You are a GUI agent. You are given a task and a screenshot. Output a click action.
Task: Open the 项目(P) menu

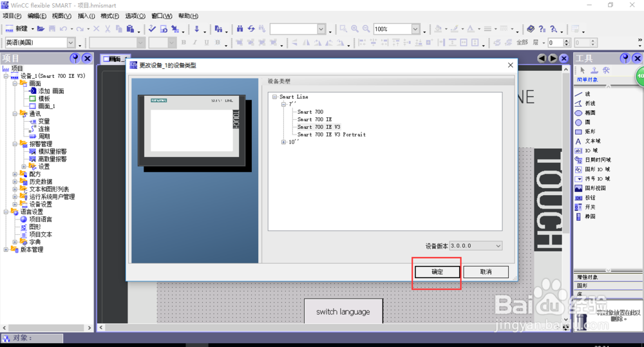(x=12, y=16)
